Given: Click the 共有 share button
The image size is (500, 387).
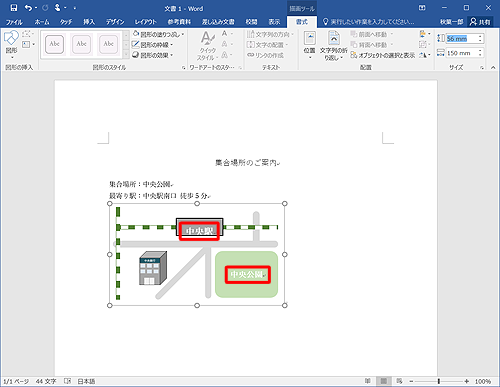Looking at the screenshot, I should click(480, 22).
